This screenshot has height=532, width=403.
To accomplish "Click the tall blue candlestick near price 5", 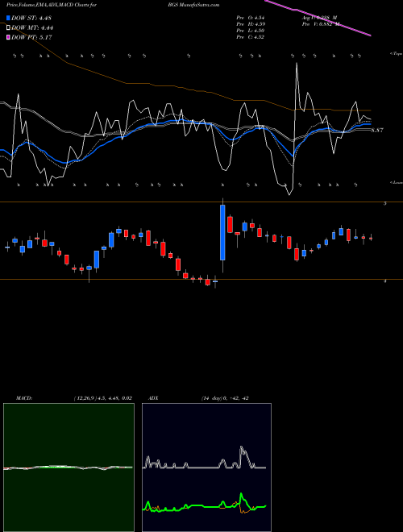I will pos(222,232).
